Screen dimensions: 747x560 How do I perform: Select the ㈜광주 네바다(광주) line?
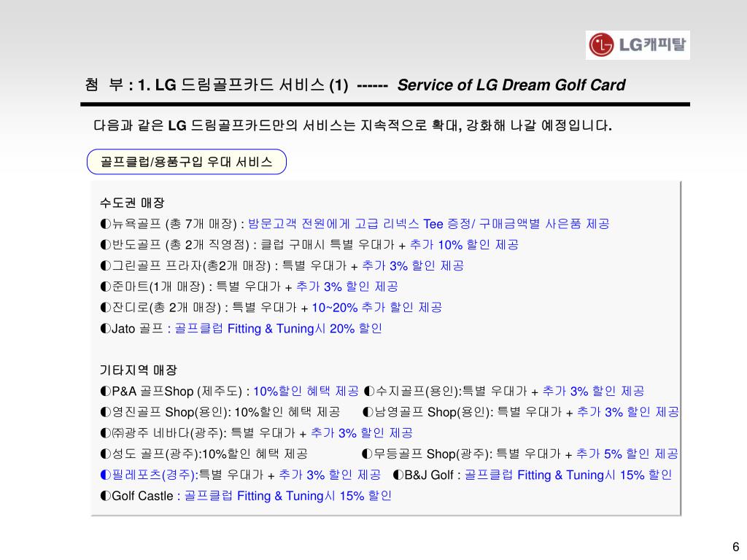point(256,433)
